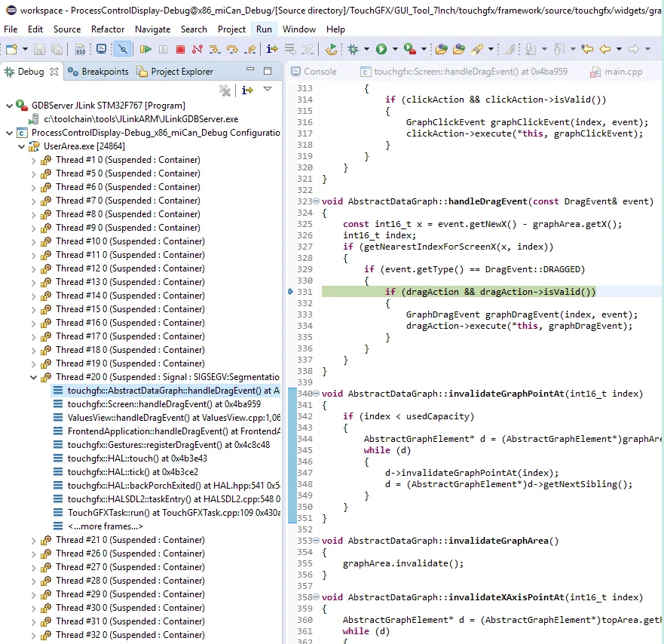Open the Debug launch dropdown arrow
Image resolution: width=664 pixels, height=644 pixels.
pyautogui.click(x=367, y=49)
